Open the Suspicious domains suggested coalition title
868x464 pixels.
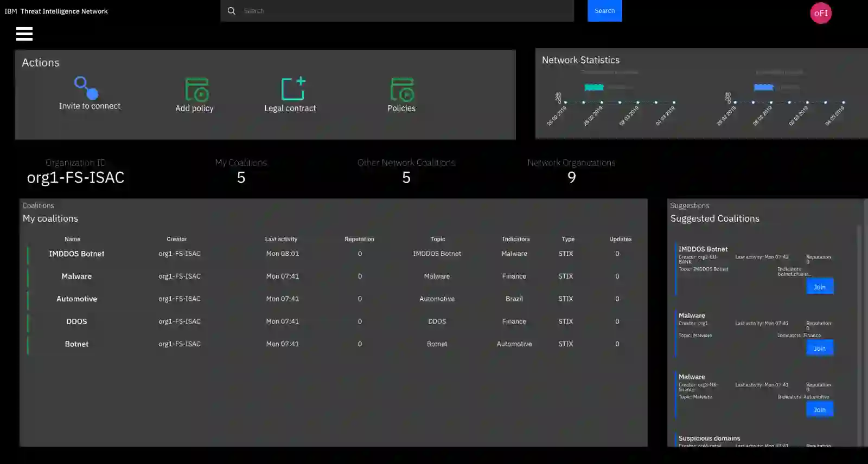tap(709, 439)
